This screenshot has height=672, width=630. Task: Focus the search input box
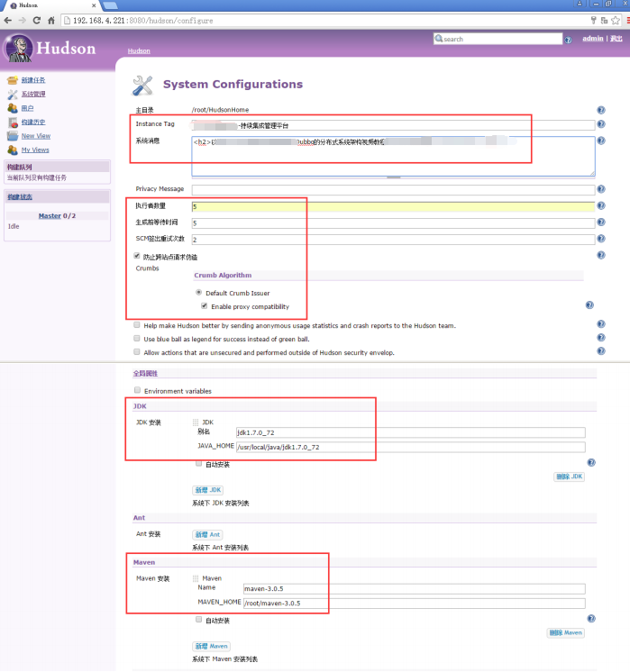498,39
